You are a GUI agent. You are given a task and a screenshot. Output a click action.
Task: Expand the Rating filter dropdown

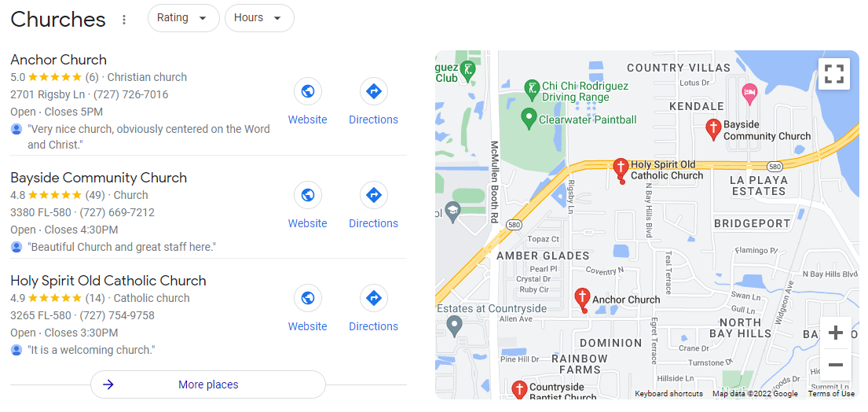pyautogui.click(x=183, y=18)
